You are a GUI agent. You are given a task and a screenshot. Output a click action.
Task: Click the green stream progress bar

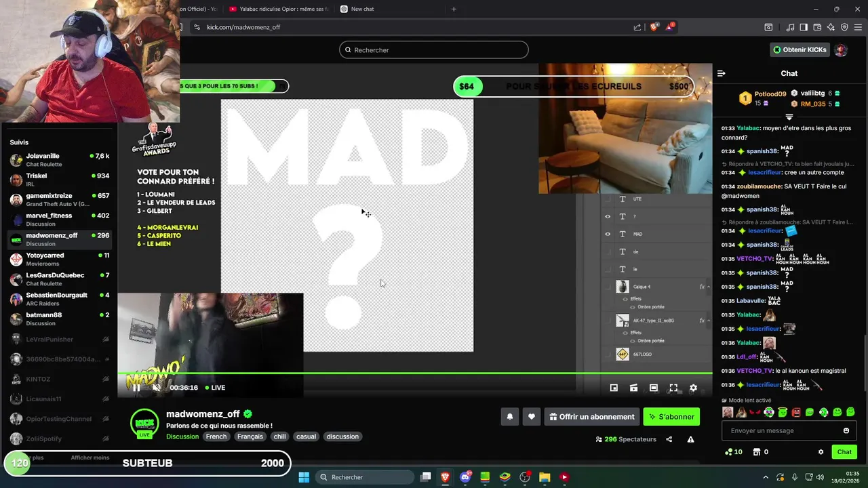pyautogui.click(x=415, y=373)
